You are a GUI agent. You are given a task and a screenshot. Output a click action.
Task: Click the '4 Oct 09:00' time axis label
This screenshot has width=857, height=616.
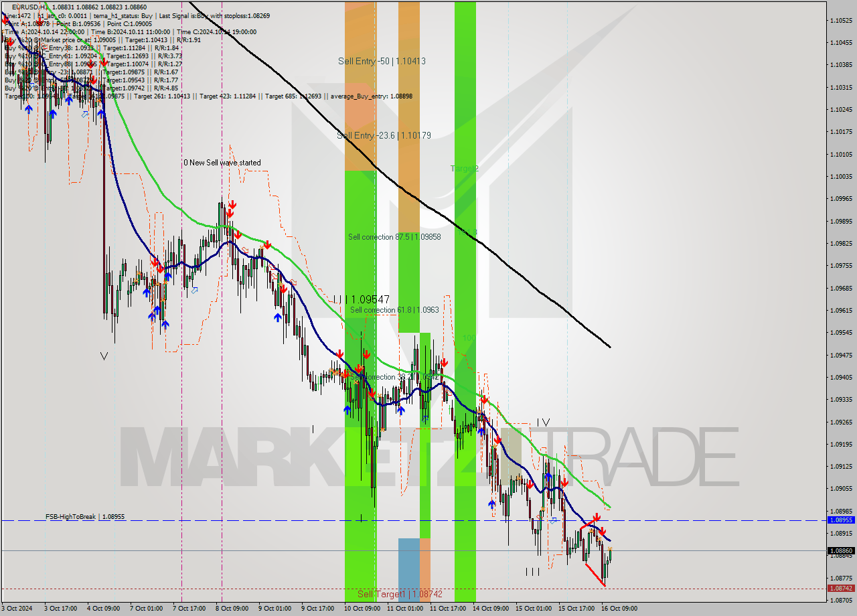tap(103, 609)
